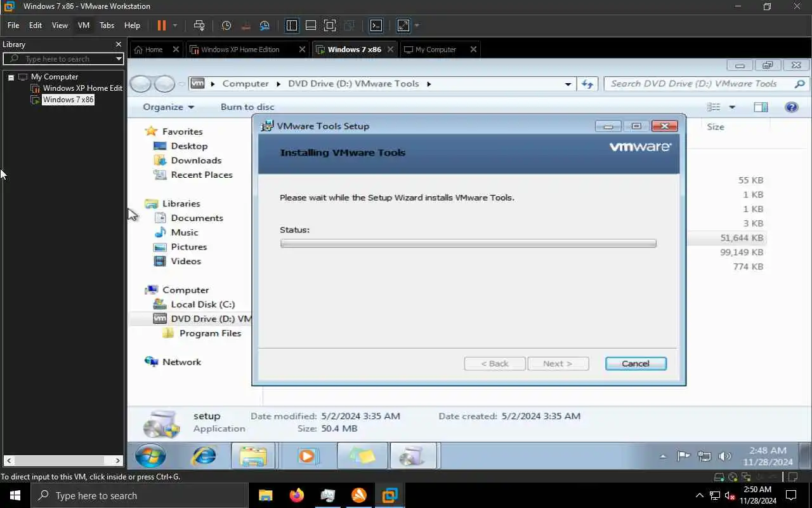Open the address bar history dropdown
Screen dimensions: 812x508
[568, 84]
